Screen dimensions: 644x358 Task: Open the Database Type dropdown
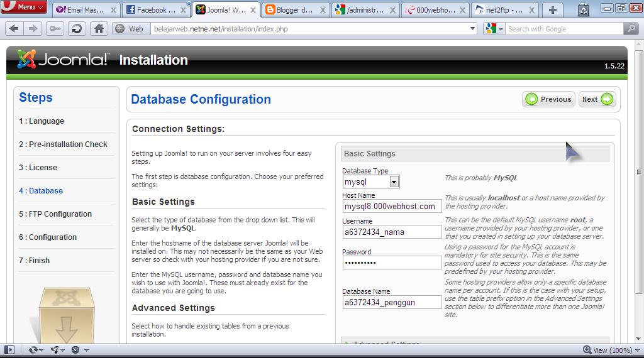pyautogui.click(x=371, y=182)
